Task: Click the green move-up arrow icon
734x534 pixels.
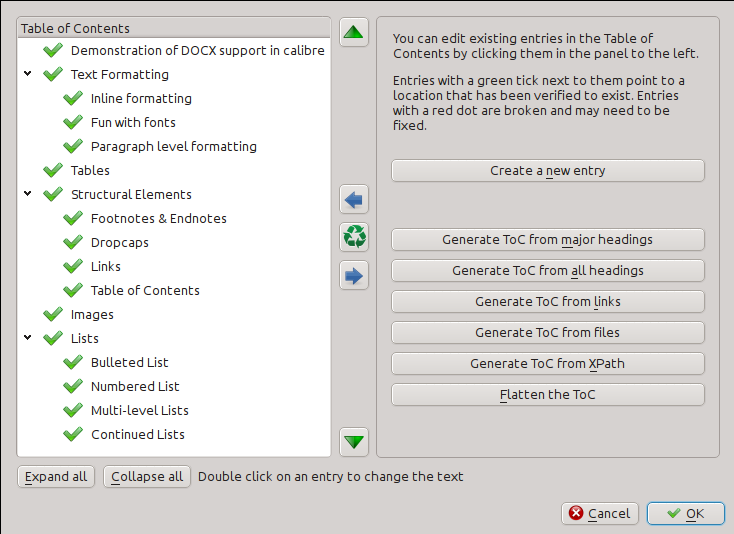Action: pos(354,33)
